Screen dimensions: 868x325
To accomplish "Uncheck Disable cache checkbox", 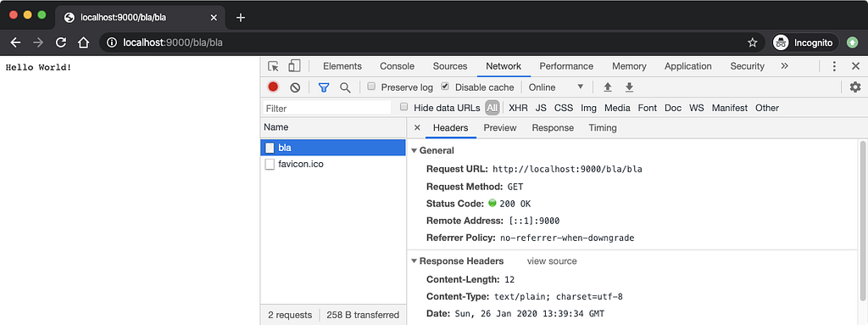I will point(445,87).
